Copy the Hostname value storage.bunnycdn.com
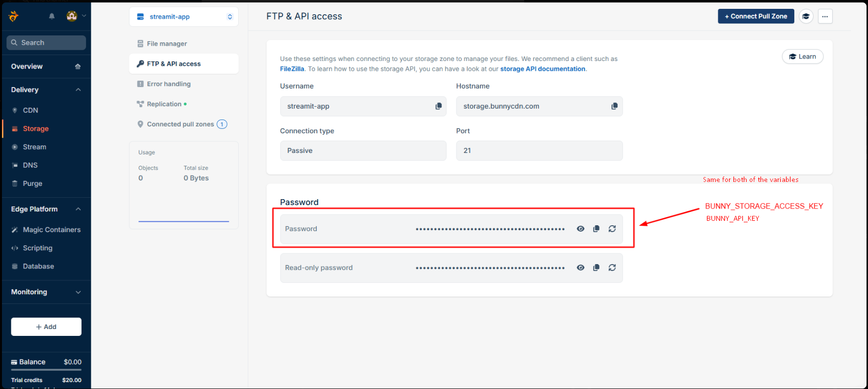The width and height of the screenshot is (868, 389). (x=614, y=106)
